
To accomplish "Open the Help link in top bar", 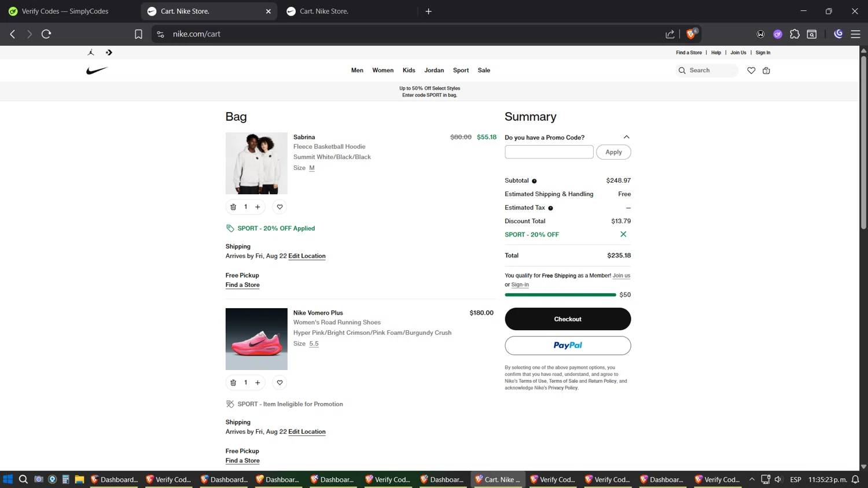I will [716, 53].
